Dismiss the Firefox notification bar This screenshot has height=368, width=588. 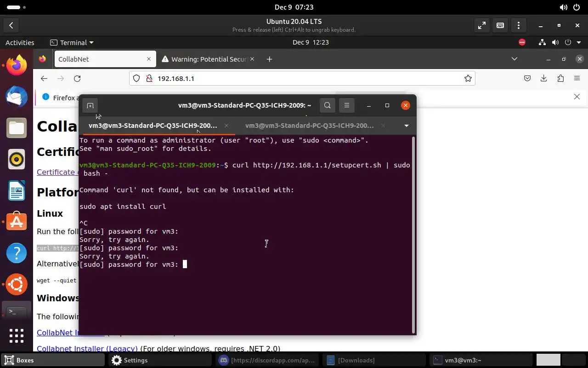[x=577, y=97]
